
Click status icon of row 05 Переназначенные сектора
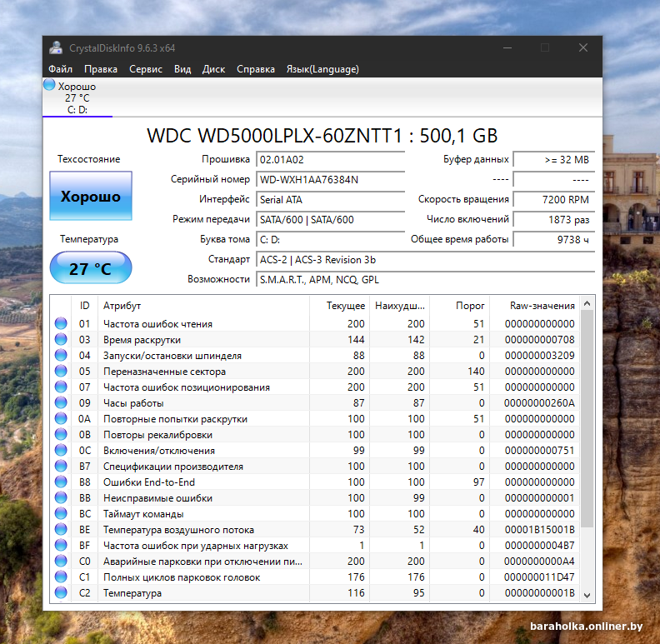[x=61, y=371]
